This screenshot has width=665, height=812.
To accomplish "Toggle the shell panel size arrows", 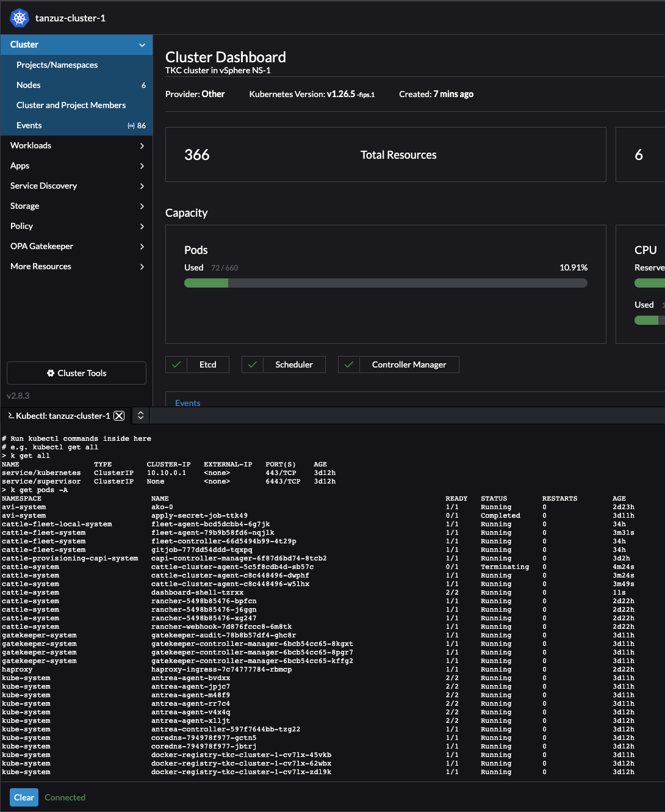I will 140,415.
